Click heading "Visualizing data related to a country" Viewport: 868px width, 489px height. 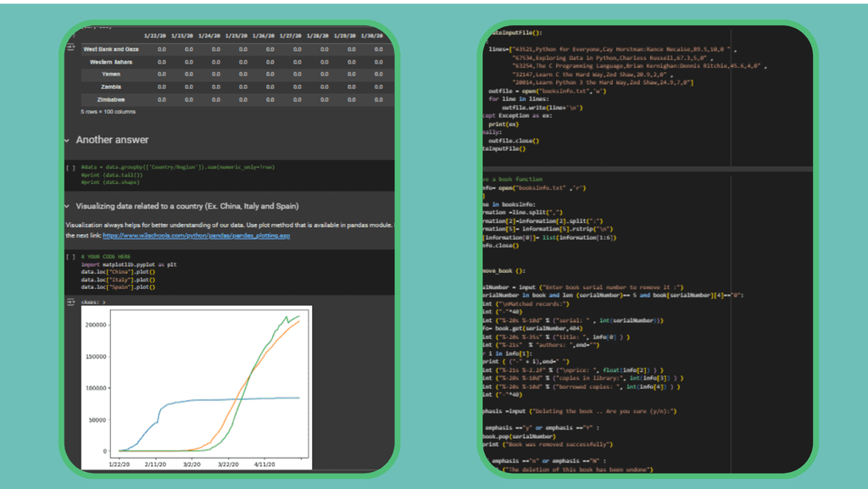[187, 206]
